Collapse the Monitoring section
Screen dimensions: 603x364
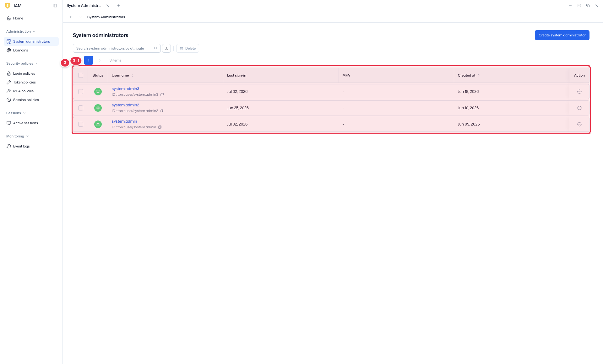(x=17, y=136)
